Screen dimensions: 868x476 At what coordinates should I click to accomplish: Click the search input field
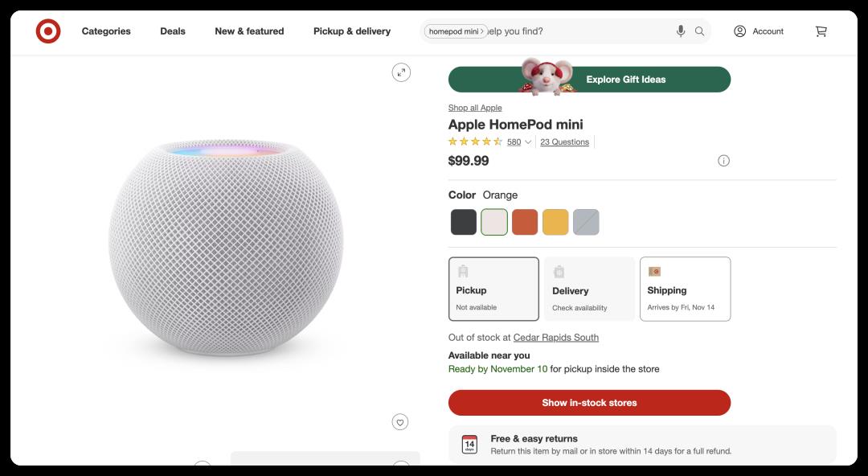pyautogui.click(x=579, y=31)
